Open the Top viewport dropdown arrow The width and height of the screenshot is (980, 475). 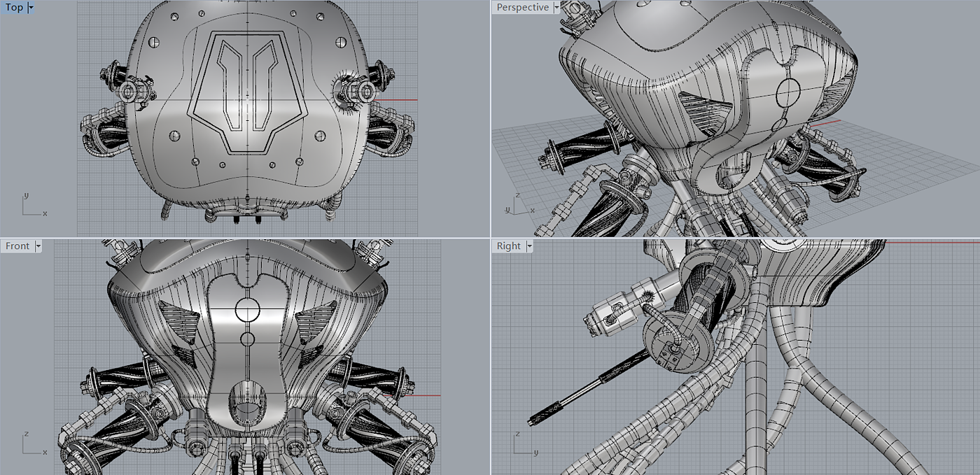[x=31, y=8]
